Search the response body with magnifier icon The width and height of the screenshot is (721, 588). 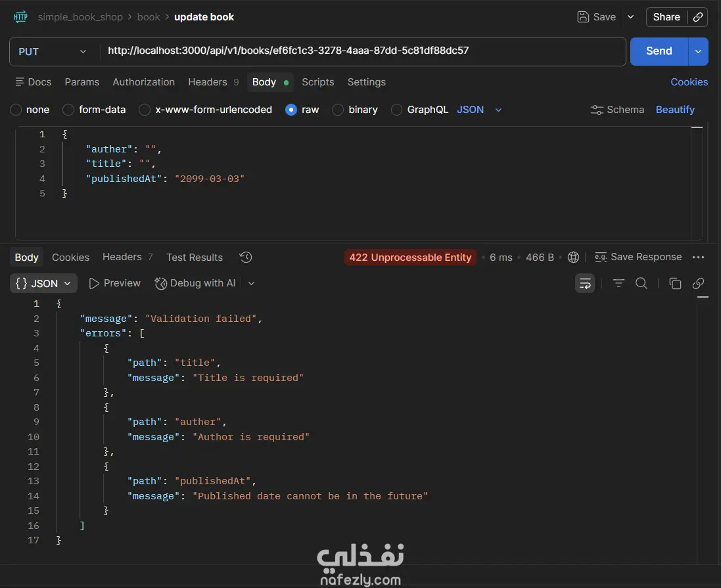point(641,283)
